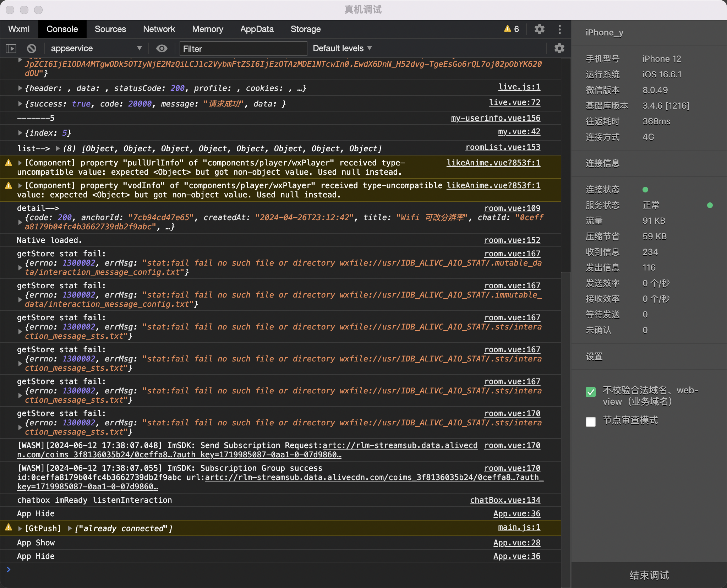Open the Network tab
727x588 pixels.
click(x=159, y=29)
